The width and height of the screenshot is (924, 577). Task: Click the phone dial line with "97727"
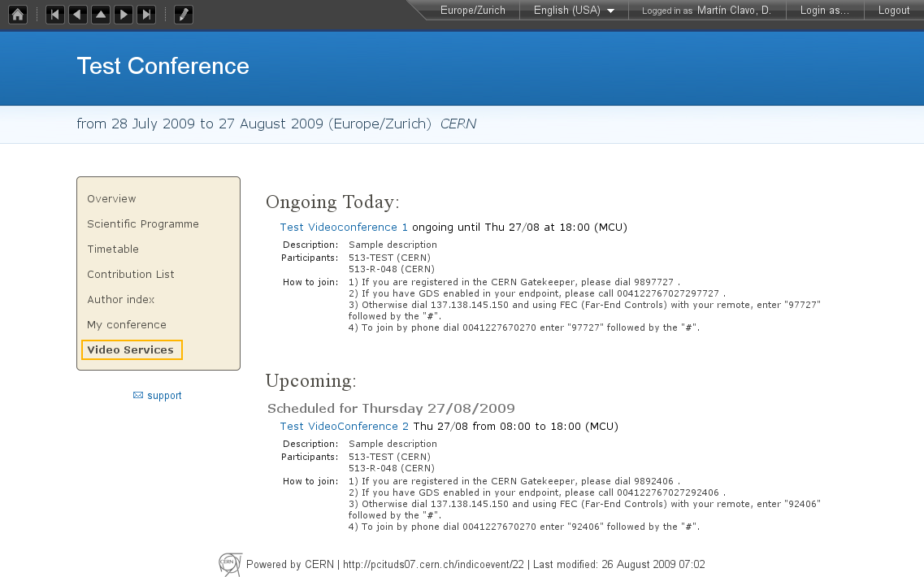tap(524, 328)
